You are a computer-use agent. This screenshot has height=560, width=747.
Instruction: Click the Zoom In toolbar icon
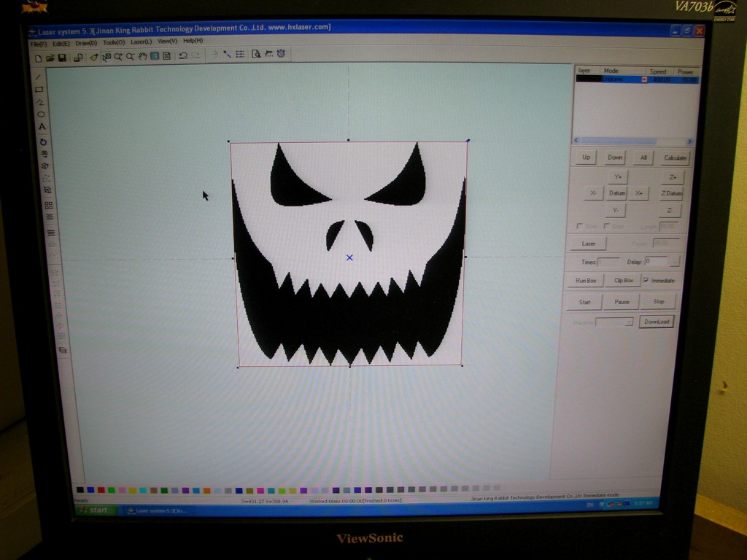117,56
